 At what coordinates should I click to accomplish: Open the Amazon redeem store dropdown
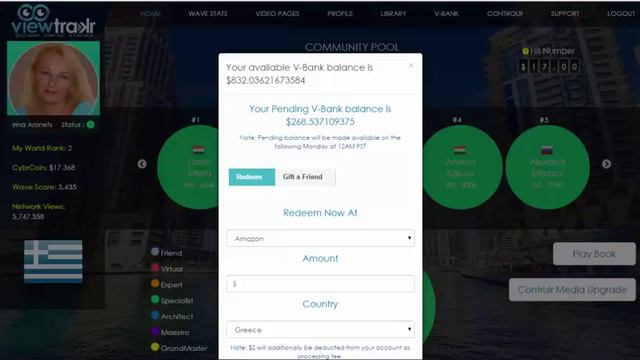(x=320, y=238)
